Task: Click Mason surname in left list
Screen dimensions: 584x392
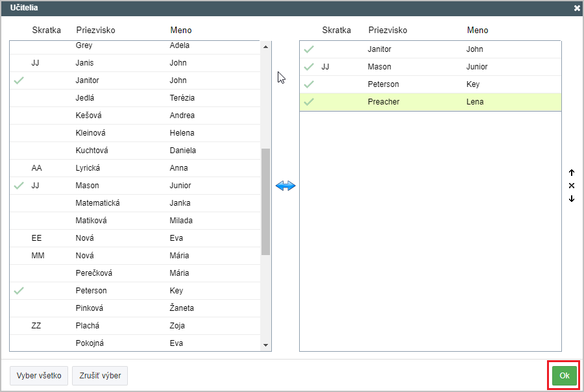Action: 87,186
